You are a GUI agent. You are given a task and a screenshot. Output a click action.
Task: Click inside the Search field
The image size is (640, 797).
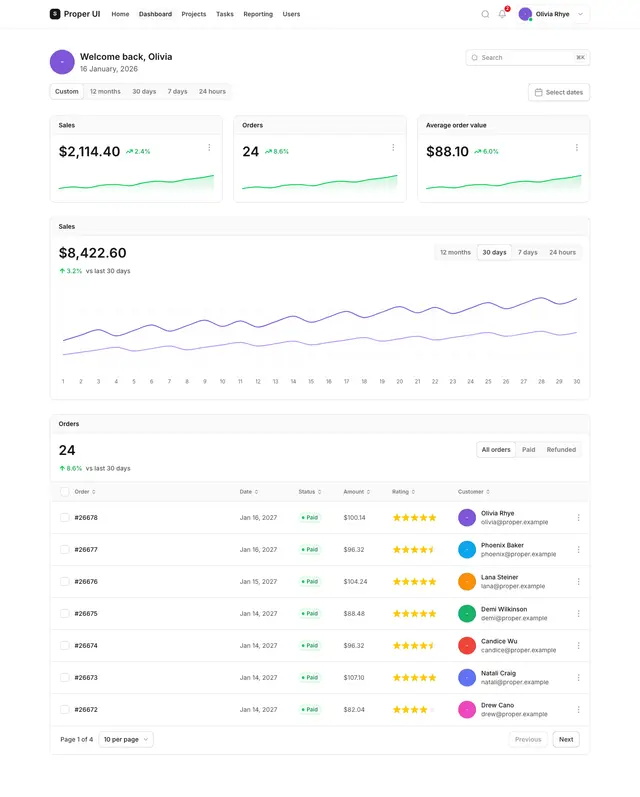(528, 57)
